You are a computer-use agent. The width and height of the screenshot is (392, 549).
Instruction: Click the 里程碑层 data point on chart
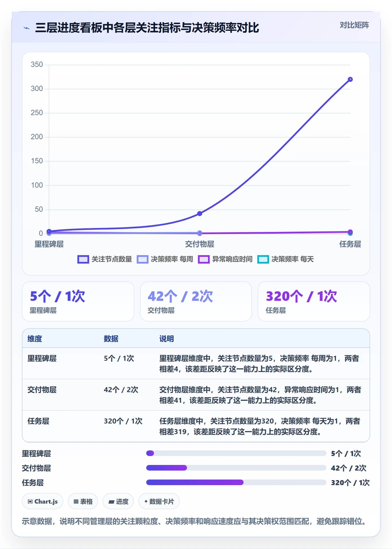[49, 231]
